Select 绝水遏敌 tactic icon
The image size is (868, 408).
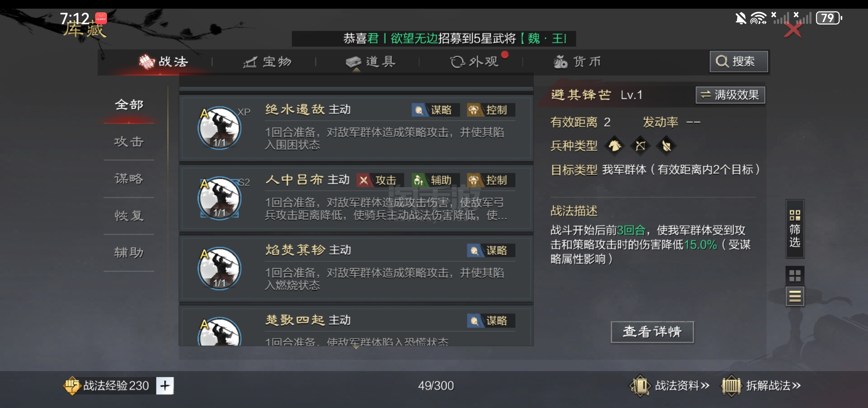(x=220, y=128)
